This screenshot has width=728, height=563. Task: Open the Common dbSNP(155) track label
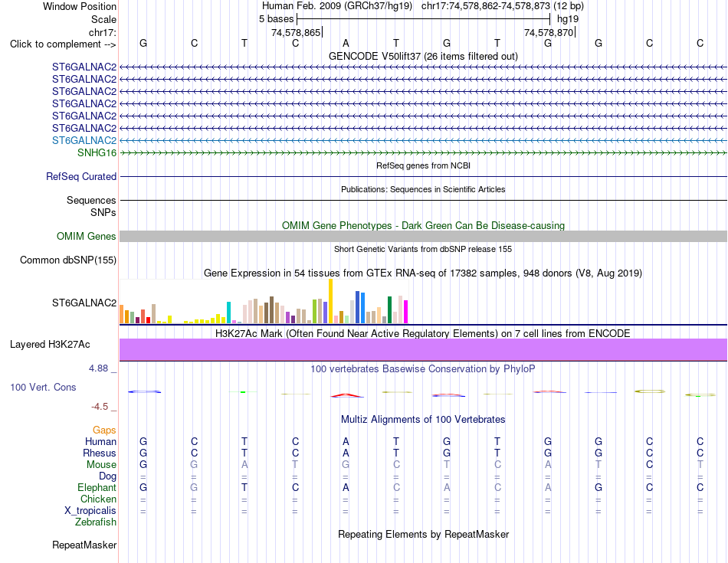click(x=67, y=260)
